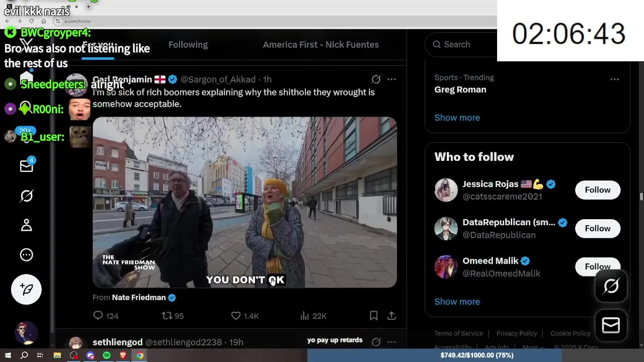Open DataRepublican profile avatar
Screen dimensions: 644x362
tap(446, 228)
